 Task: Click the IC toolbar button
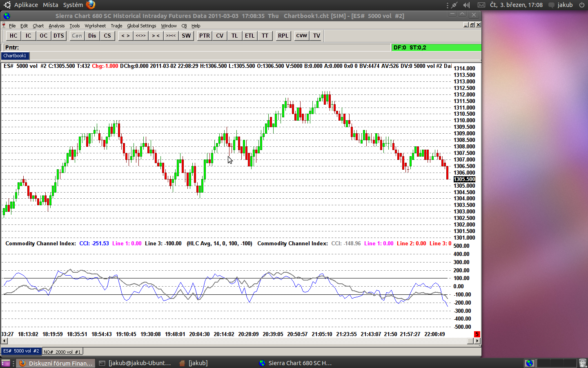point(28,36)
